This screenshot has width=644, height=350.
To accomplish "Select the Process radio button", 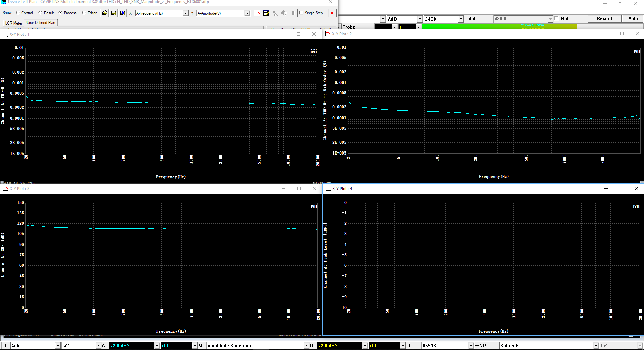I will point(67,13).
